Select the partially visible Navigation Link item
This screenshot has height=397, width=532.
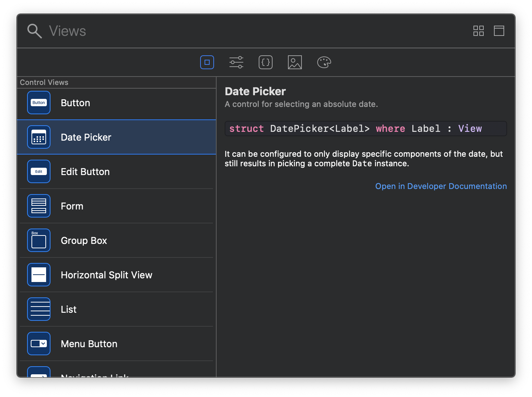tap(94, 374)
